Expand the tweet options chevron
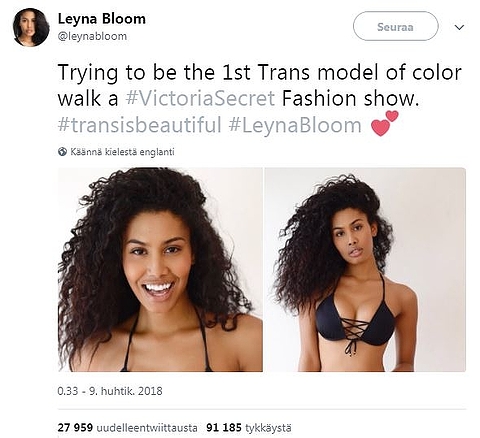 pos(459,27)
